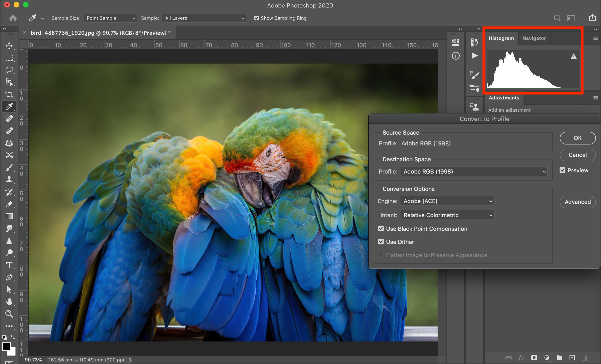The image size is (601, 364).
Task: Open the Adjustments panel tab
Action: 504,98
